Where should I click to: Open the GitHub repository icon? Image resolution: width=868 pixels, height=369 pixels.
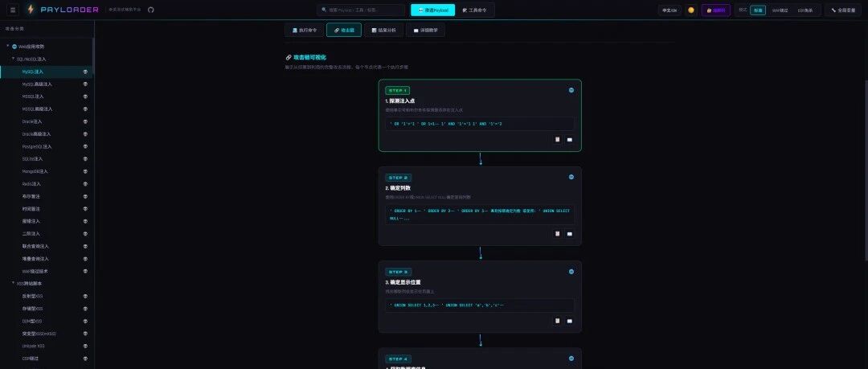pyautogui.click(x=150, y=10)
